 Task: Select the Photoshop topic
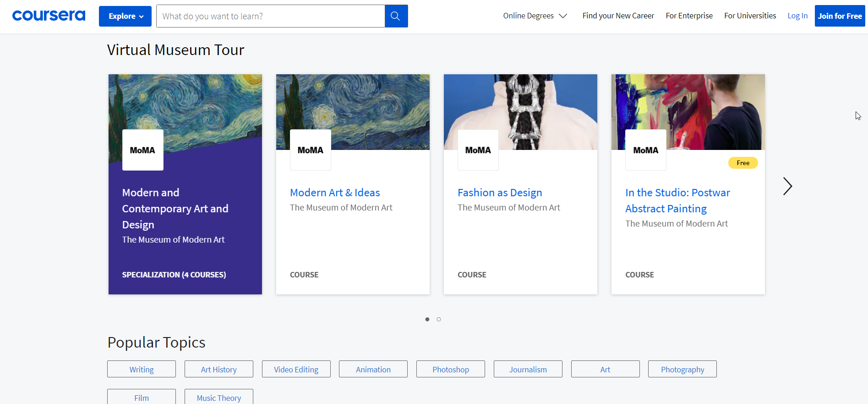451,369
